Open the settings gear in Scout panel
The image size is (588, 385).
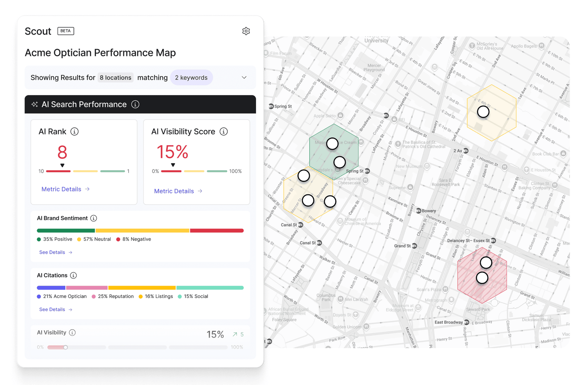246,31
